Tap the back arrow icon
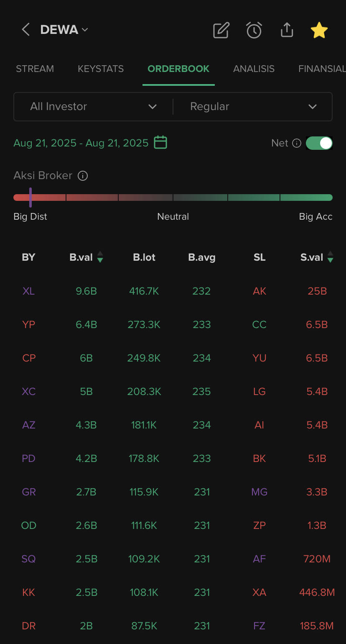 click(25, 30)
